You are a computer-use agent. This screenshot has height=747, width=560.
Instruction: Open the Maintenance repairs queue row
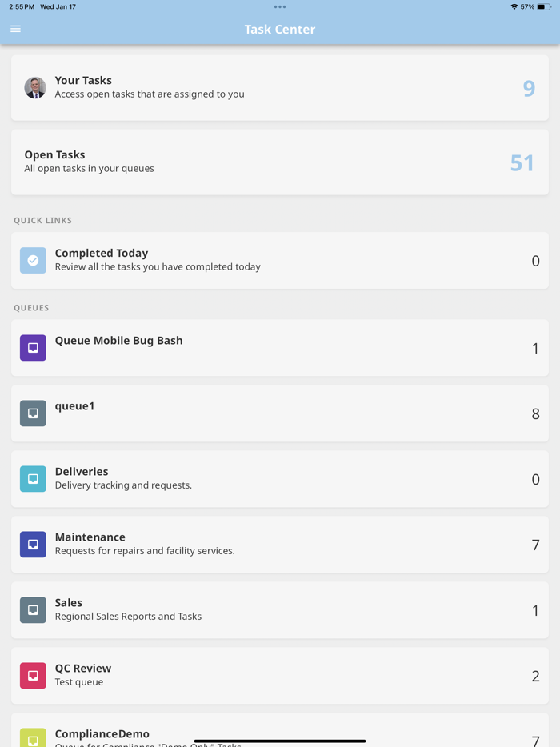[x=280, y=545]
